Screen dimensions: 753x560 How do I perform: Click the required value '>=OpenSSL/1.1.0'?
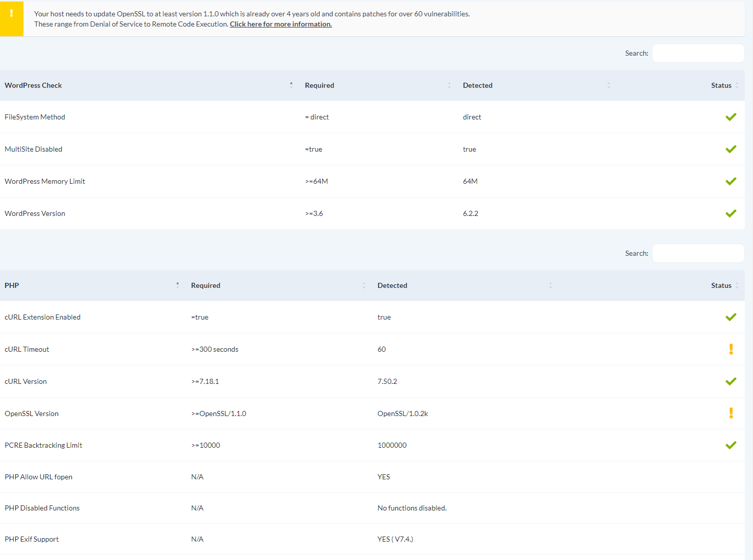[x=218, y=413]
